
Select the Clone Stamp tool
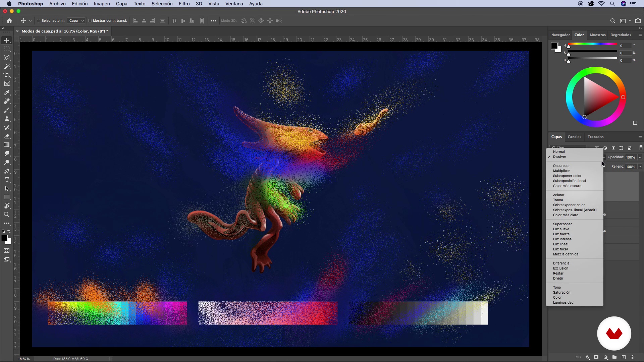pyautogui.click(x=7, y=119)
